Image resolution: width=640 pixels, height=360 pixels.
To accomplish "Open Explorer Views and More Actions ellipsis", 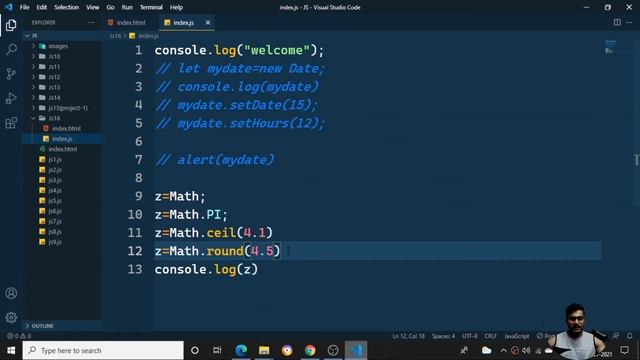I will [91, 22].
